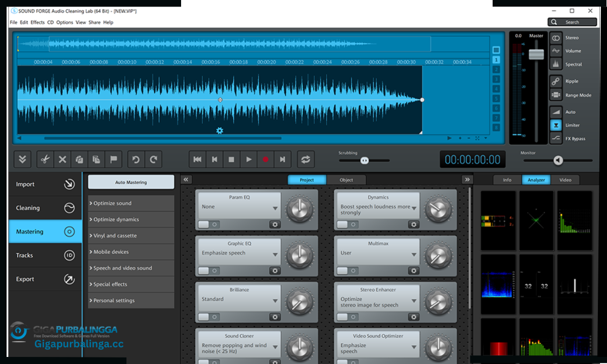This screenshot has height=364, width=607.
Task: Click the gear icon below the waveform
Action: pos(220,131)
